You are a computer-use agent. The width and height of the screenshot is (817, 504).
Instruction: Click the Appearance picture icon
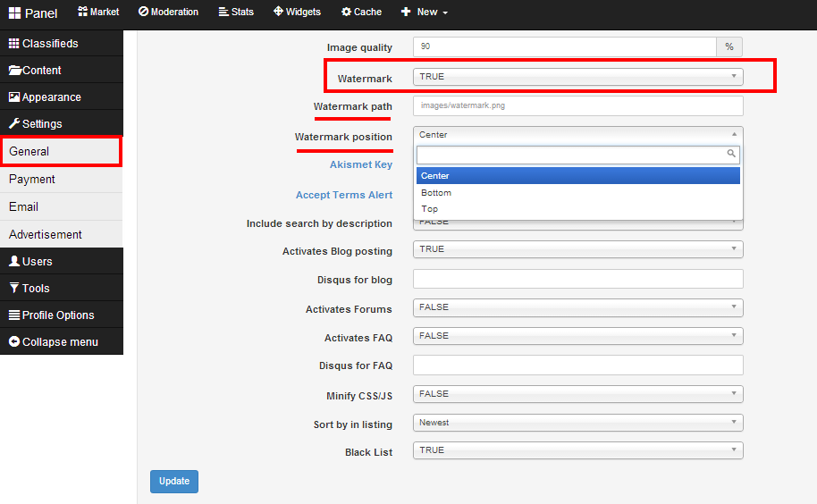tap(14, 97)
